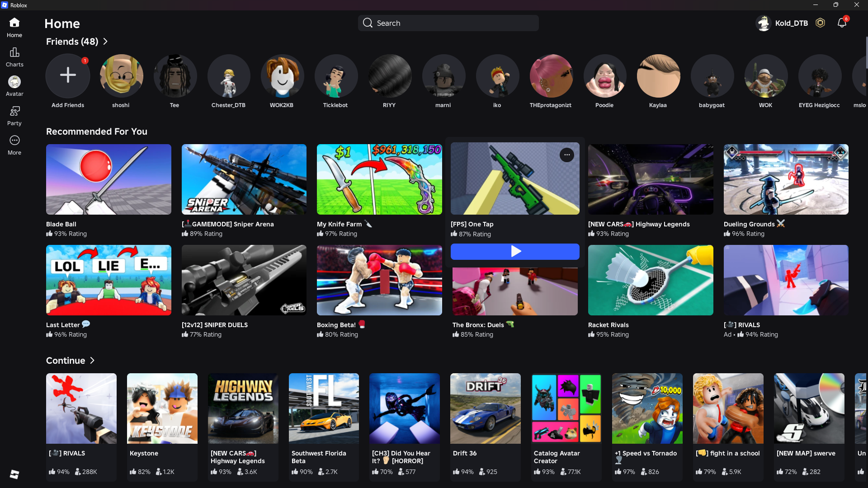The image size is (868, 488).
Task: Open Chester_DTB's friend avatar
Action: (229, 75)
